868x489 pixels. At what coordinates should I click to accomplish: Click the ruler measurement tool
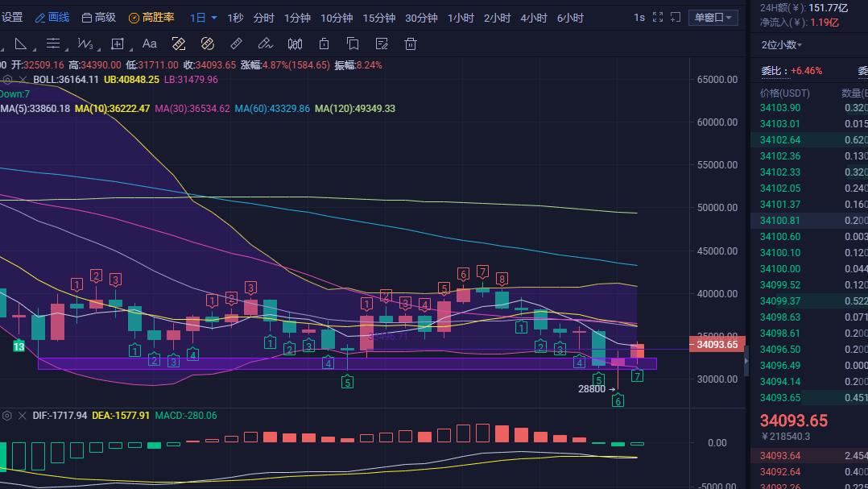(236, 44)
